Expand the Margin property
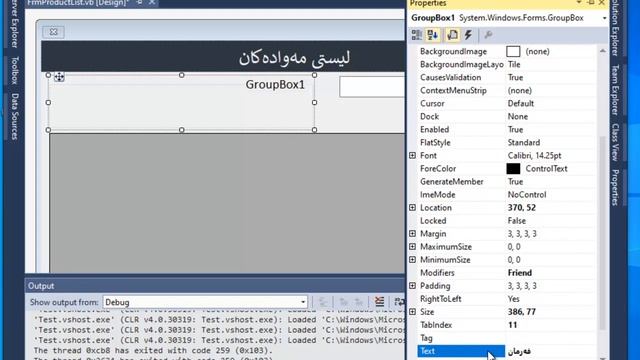The width and height of the screenshot is (640, 360). click(412, 234)
